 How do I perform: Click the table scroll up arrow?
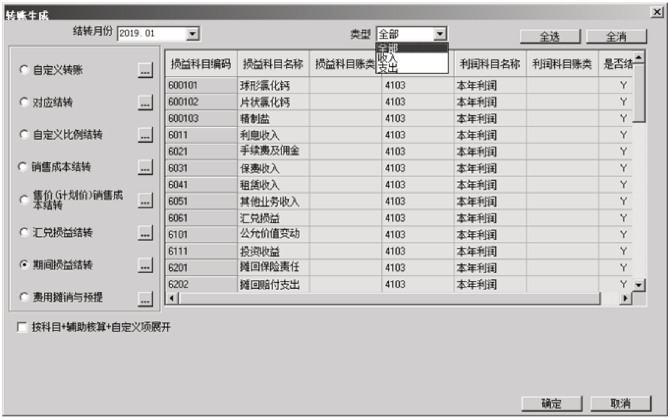pos(639,57)
